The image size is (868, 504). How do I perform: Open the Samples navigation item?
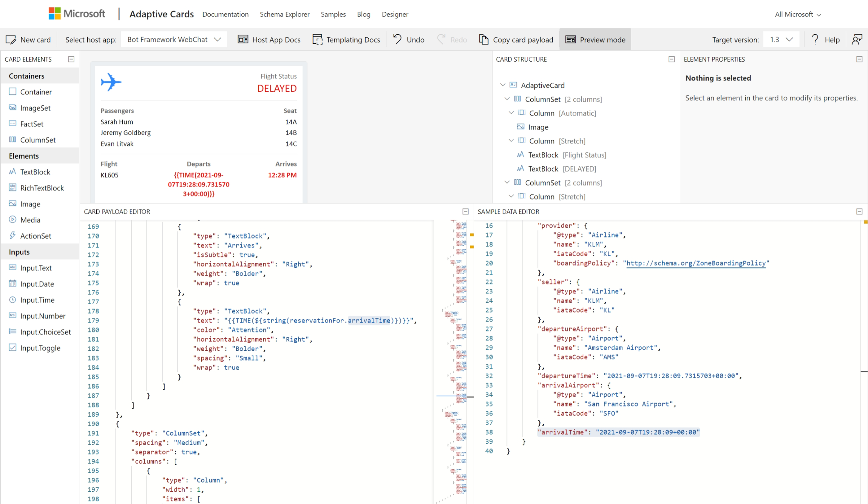(x=333, y=14)
